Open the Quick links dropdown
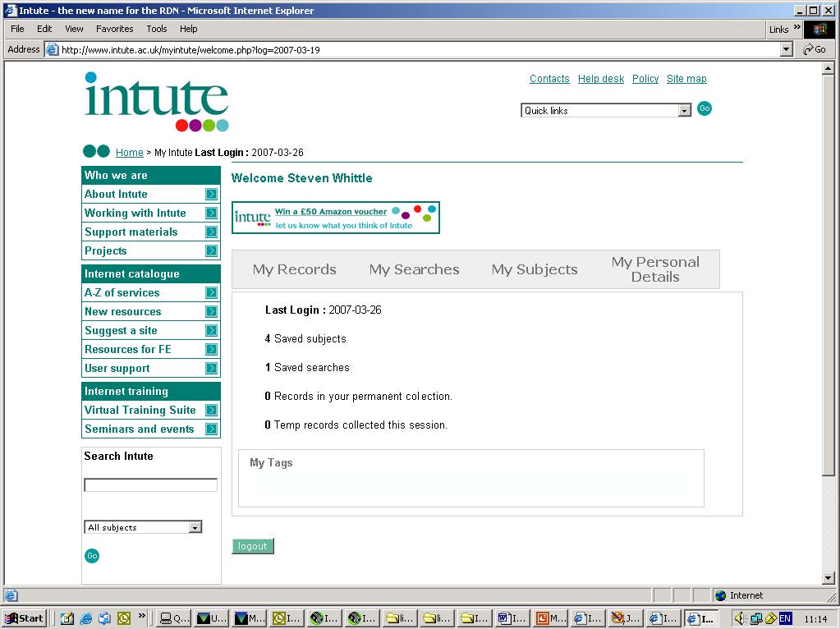Viewport: 840px width, 629px height. point(684,111)
